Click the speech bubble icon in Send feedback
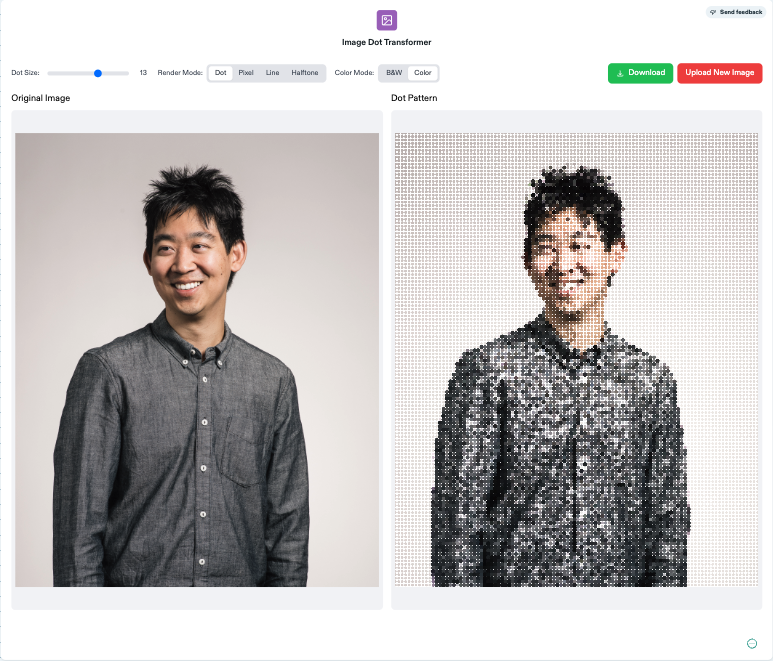Image resolution: width=773 pixels, height=661 pixels. click(713, 12)
